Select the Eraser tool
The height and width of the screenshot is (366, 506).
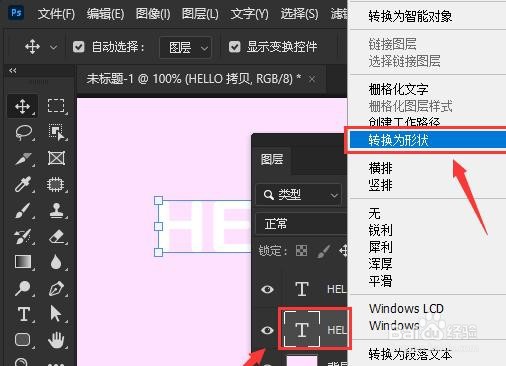click(x=56, y=236)
